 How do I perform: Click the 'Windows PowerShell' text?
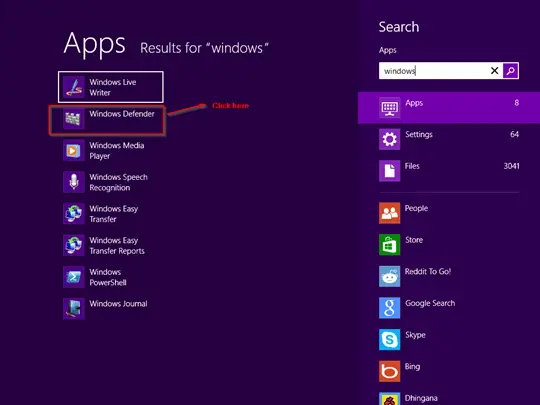pyautogui.click(x=108, y=277)
